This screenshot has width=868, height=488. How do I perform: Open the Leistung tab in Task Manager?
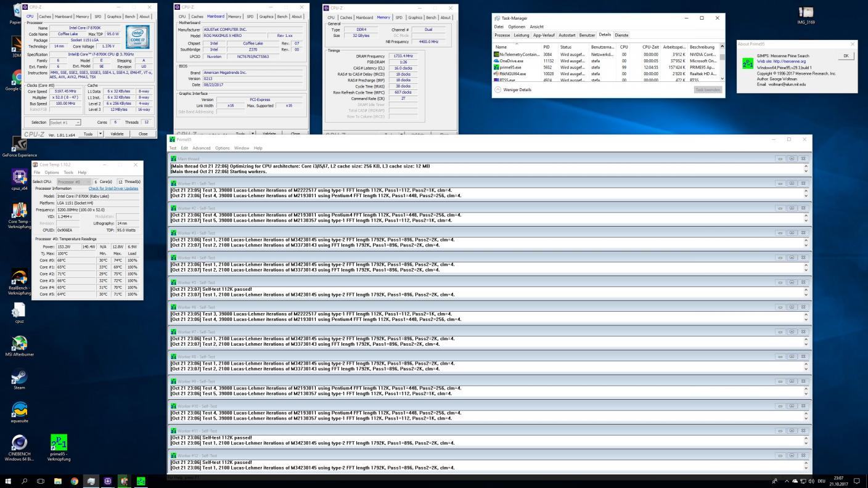[522, 35]
